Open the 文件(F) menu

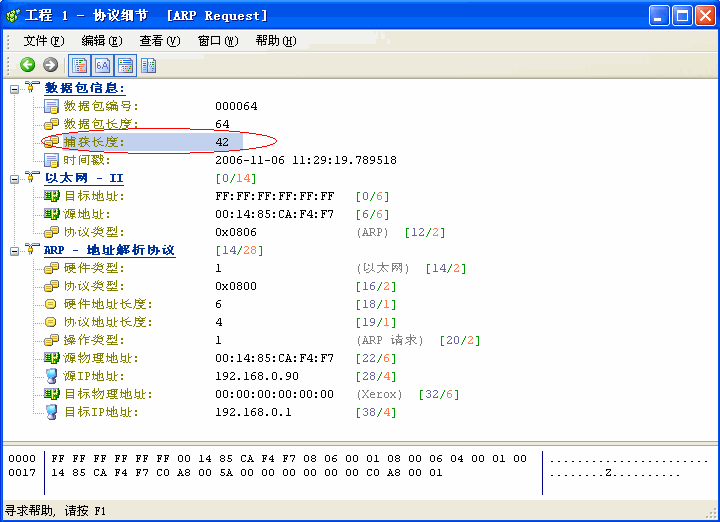pyautogui.click(x=44, y=41)
